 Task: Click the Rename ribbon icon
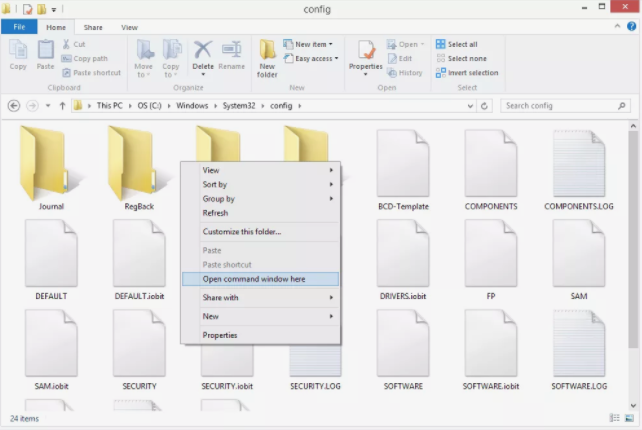[232, 55]
